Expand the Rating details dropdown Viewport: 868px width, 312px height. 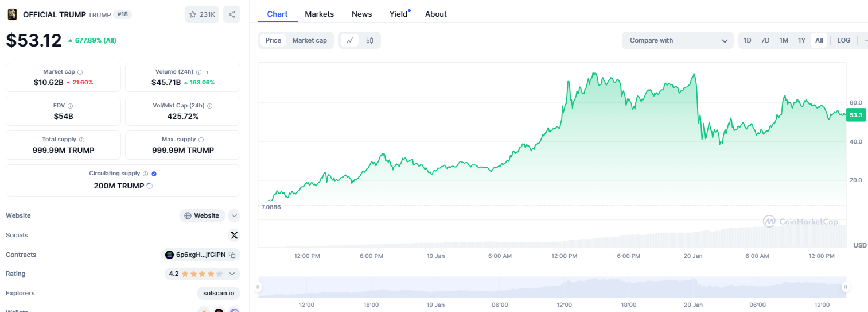232,274
